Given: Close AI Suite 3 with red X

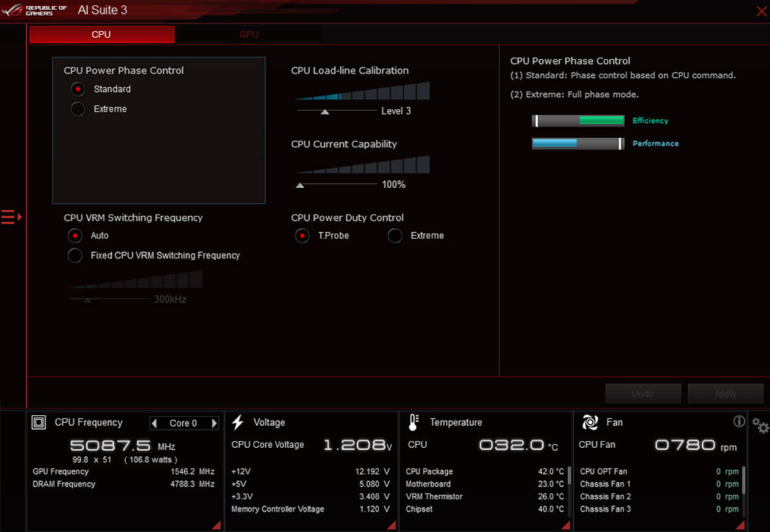Looking at the screenshot, I should click(x=762, y=11).
